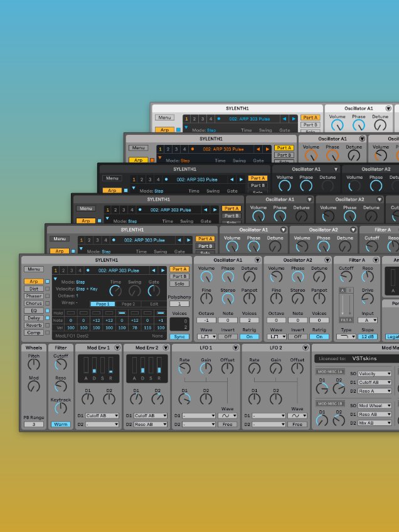Screen dimensions: 399x532
Task: Select preset slot 2 in front window display
Action: click(63, 270)
